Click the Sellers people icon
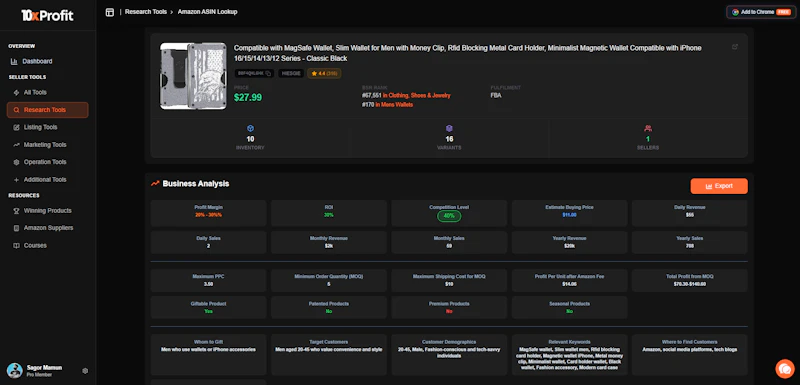The image size is (800, 385). click(x=648, y=129)
